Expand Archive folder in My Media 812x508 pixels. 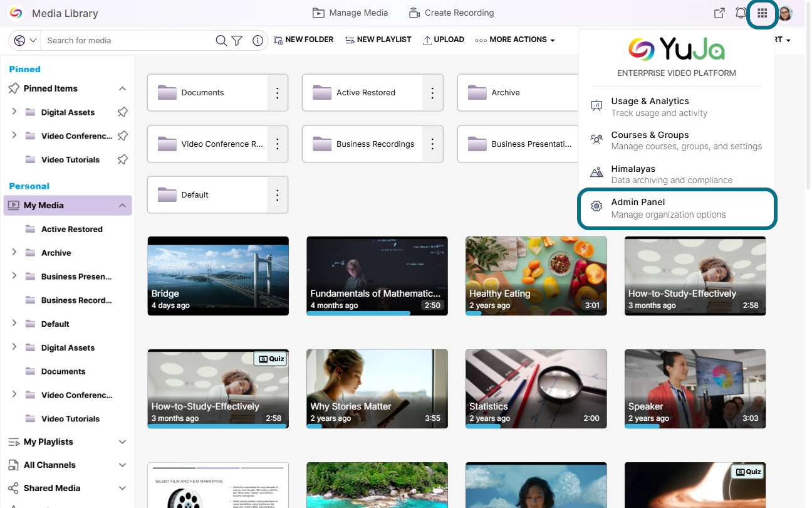[x=14, y=252]
